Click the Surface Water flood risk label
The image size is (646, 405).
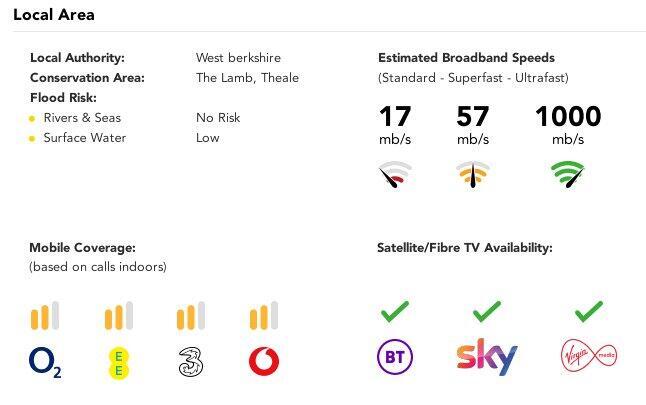84,138
